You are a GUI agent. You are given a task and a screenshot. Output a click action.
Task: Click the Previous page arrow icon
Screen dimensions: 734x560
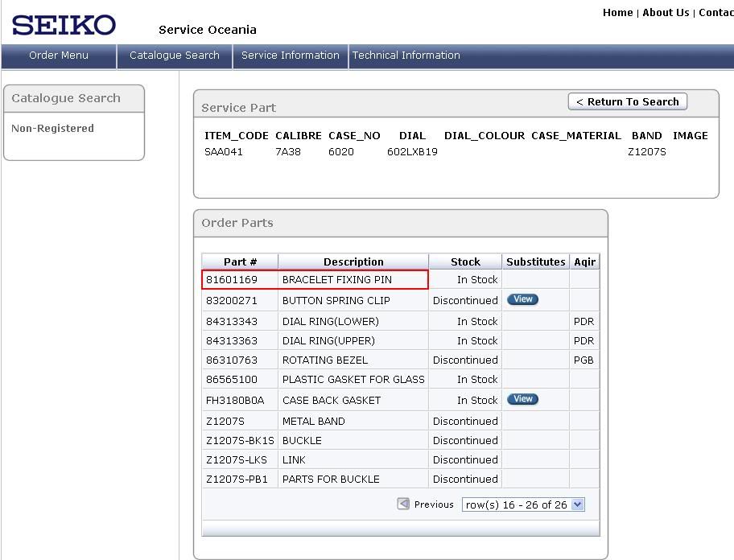(x=403, y=504)
